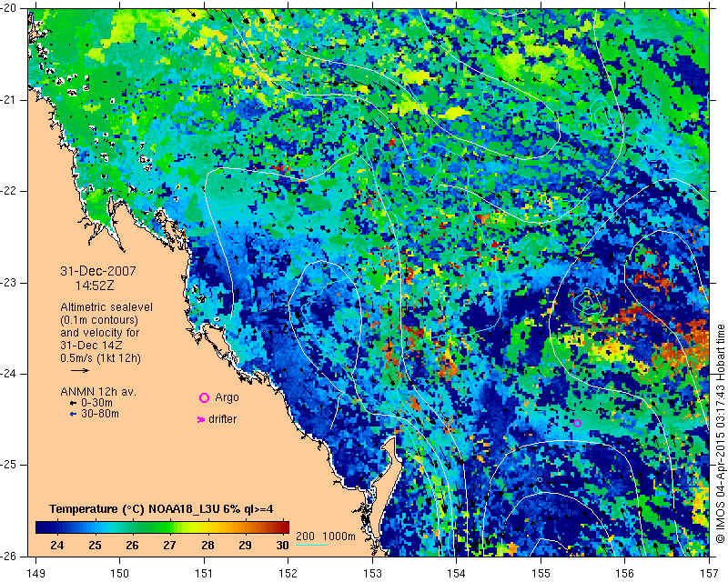Click the cyan 200m bathymetry legend line
The width and height of the screenshot is (728, 582).
click(311, 545)
